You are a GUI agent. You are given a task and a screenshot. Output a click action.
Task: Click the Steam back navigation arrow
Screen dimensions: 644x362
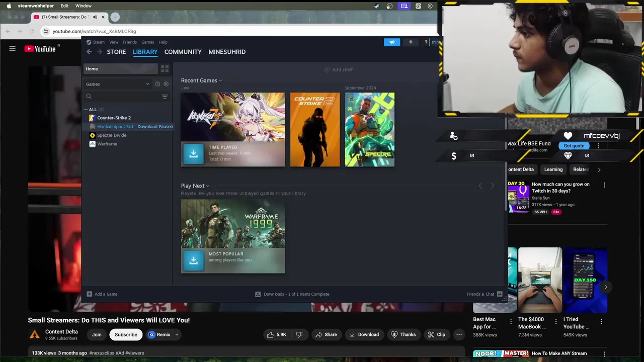(89, 52)
